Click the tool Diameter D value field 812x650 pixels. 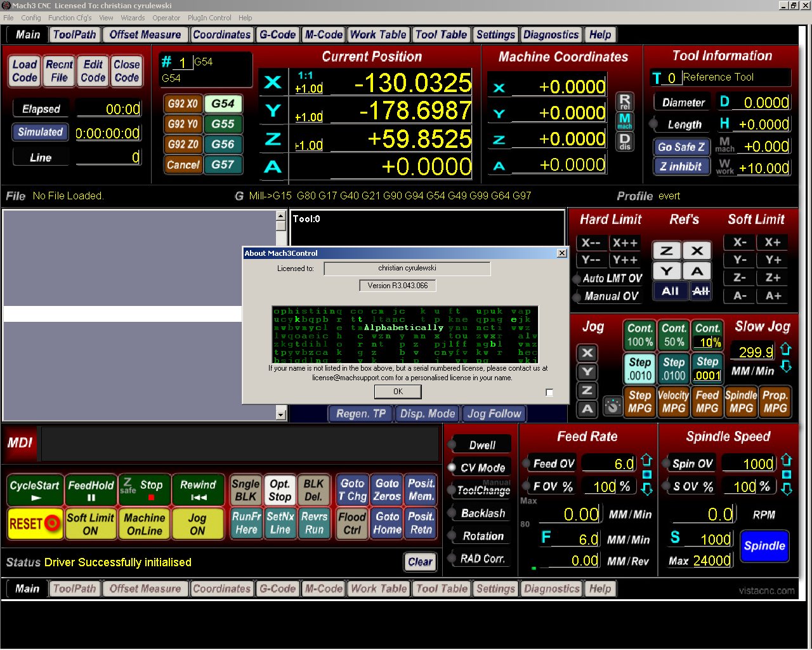click(762, 102)
